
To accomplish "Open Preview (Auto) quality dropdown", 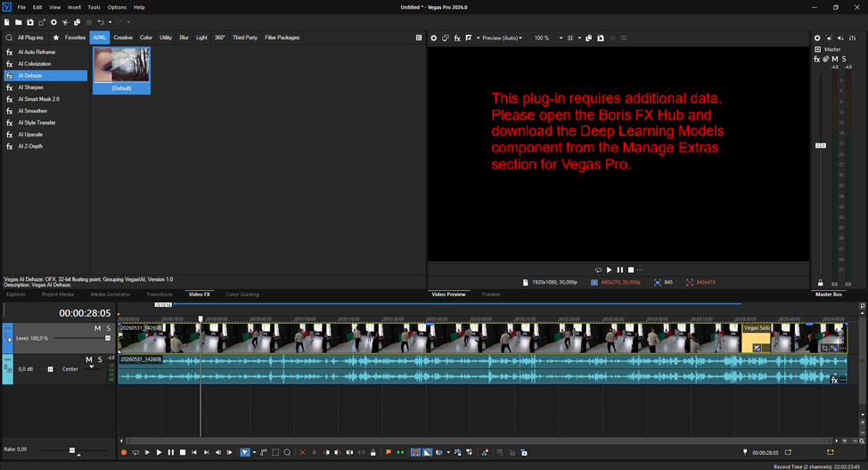I will point(502,38).
